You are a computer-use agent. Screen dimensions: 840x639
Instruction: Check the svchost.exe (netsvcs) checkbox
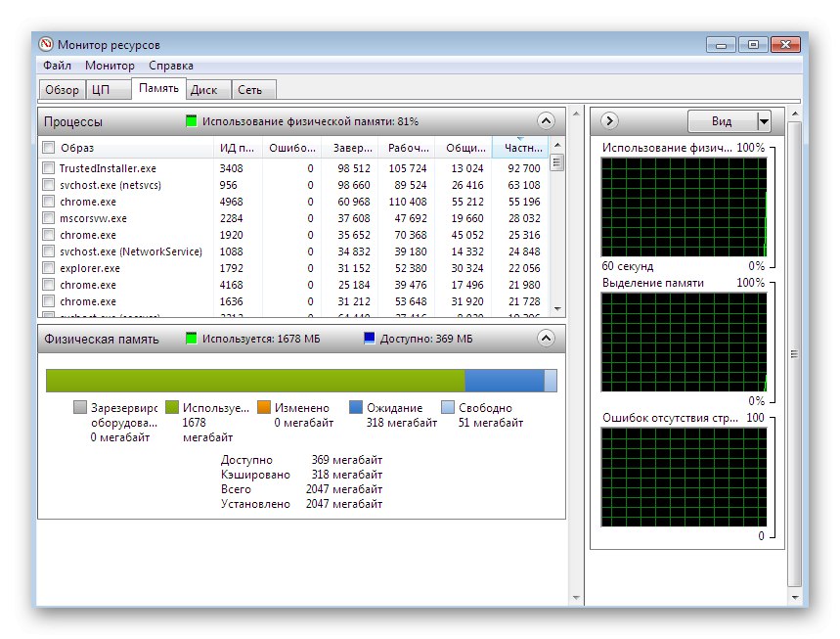point(48,185)
